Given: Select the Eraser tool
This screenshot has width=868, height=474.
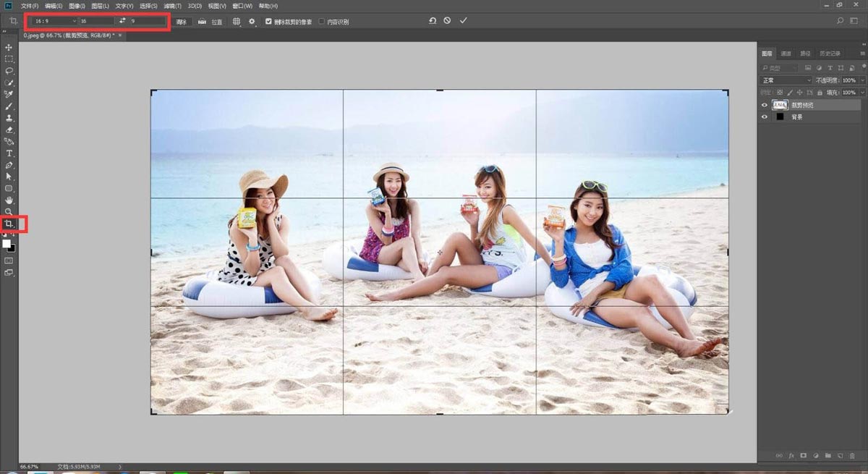Looking at the screenshot, I should (x=9, y=130).
